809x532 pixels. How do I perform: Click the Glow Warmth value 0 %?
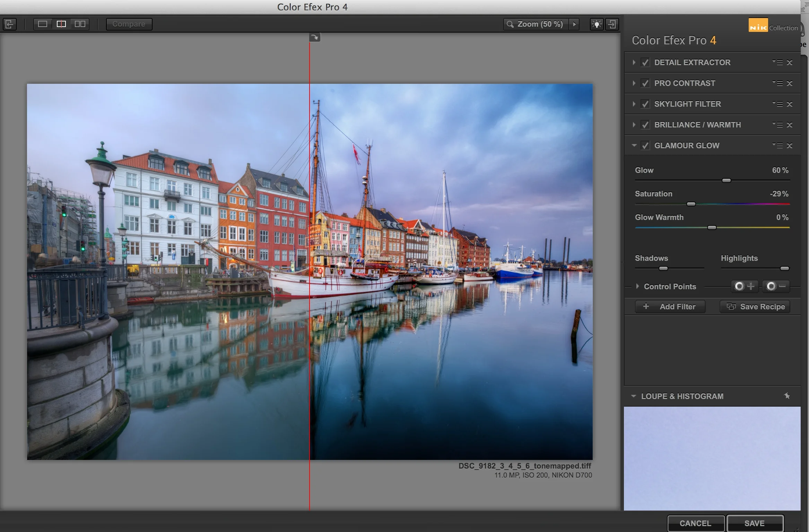tap(782, 217)
